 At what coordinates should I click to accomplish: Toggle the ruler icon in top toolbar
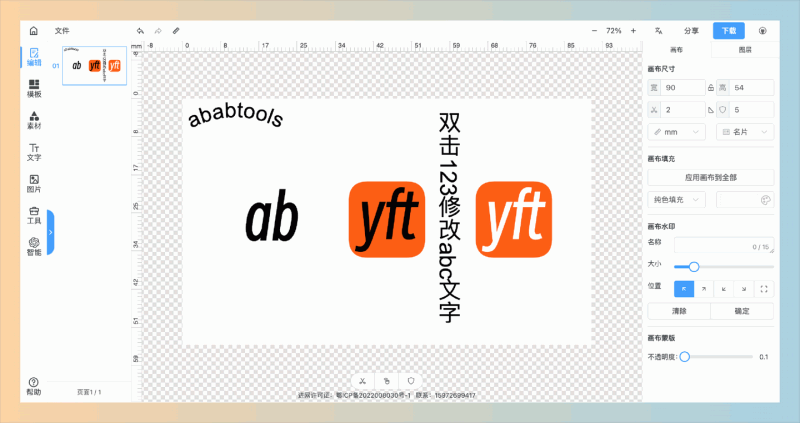(176, 31)
